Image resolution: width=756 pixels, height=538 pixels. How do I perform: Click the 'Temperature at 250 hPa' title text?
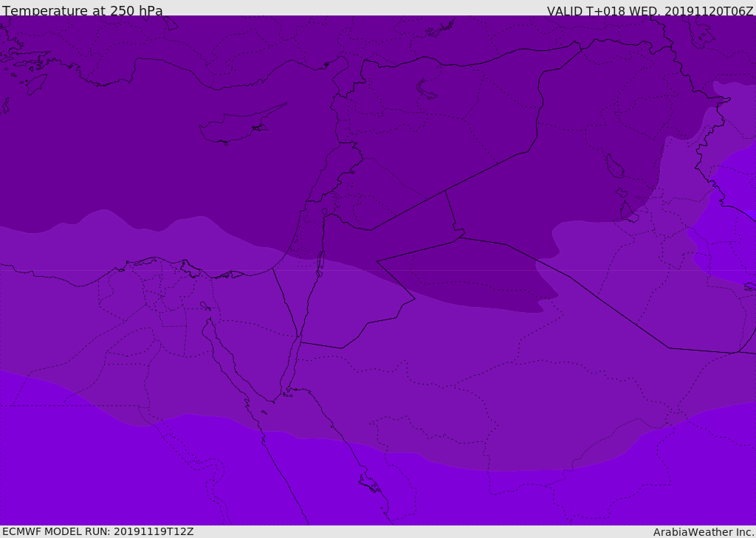(83, 10)
